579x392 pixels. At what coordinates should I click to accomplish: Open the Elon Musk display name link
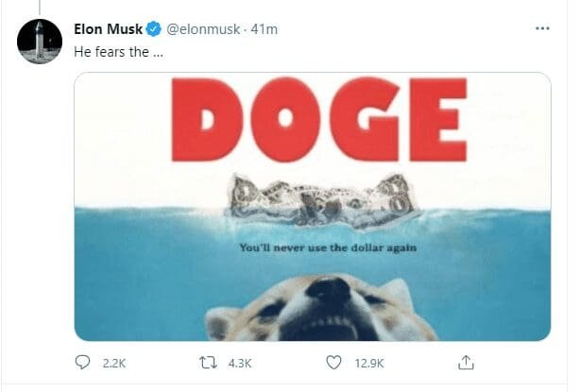(x=109, y=28)
